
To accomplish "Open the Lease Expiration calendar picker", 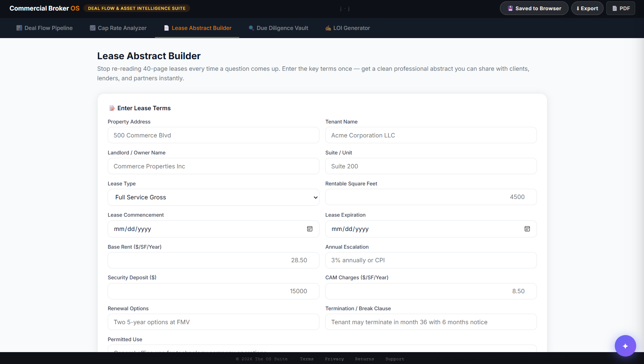I will [527, 229].
